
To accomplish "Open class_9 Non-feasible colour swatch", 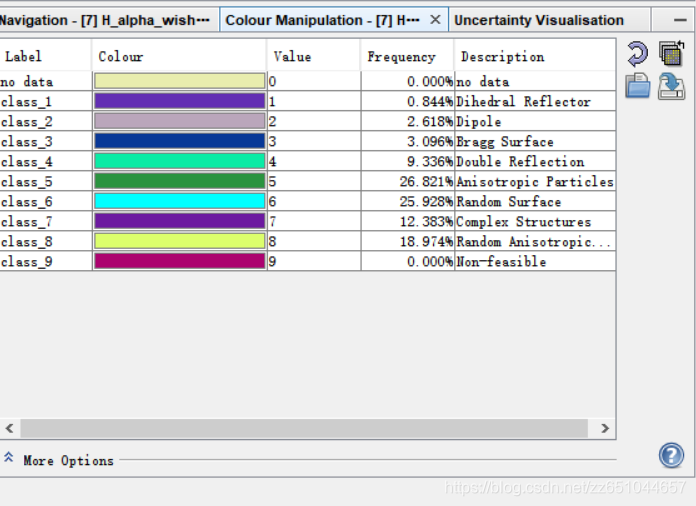I will pos(180,261).
